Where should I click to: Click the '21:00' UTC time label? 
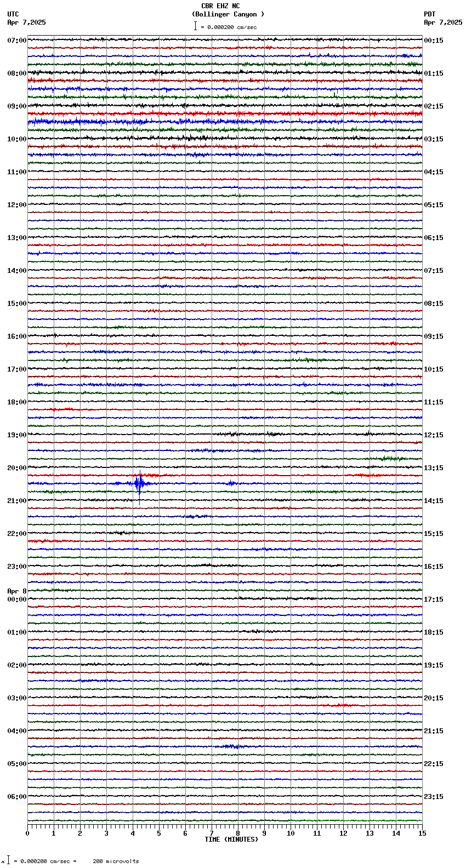point(17,501)
